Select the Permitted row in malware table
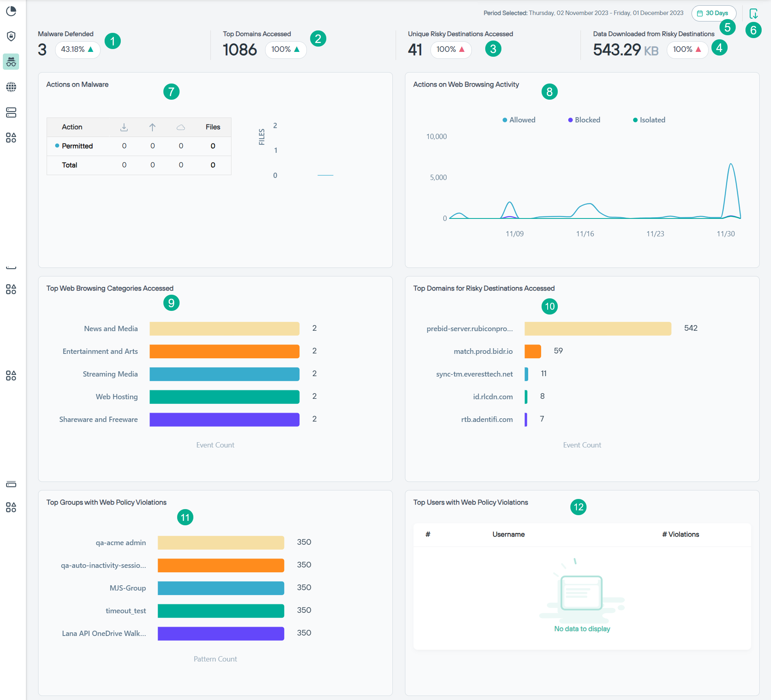This screenshot has width=771, height=700. pyautogui.click(x=77, y=146)
